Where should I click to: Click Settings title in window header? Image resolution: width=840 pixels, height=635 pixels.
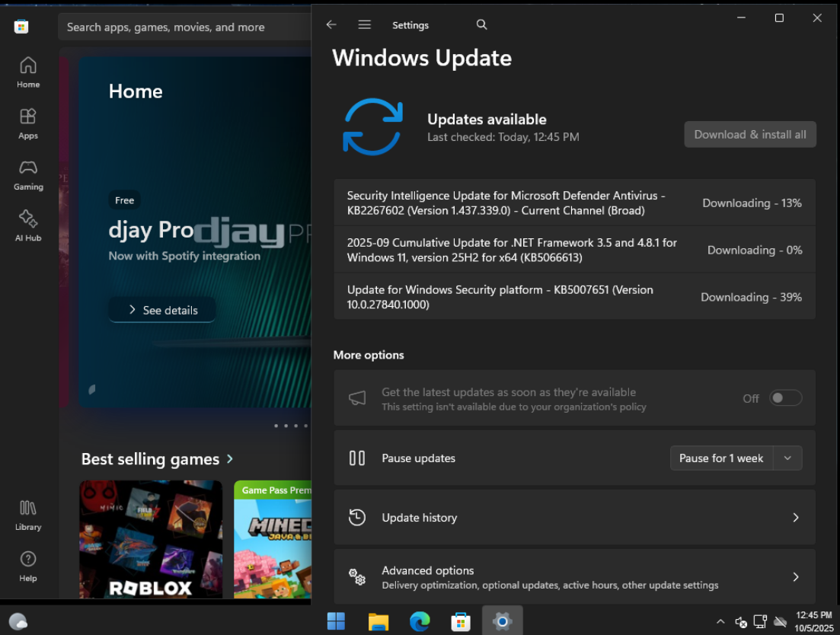(x=410, y=25)
